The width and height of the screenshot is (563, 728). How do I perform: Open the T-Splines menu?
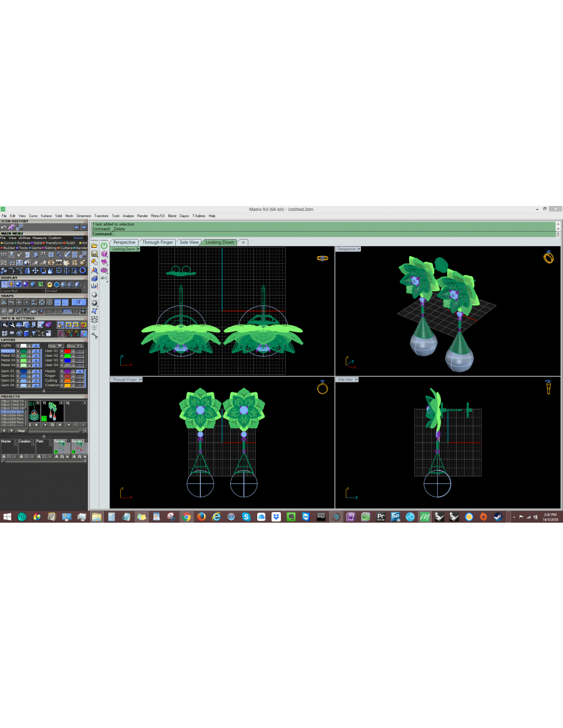pos(199,216)
